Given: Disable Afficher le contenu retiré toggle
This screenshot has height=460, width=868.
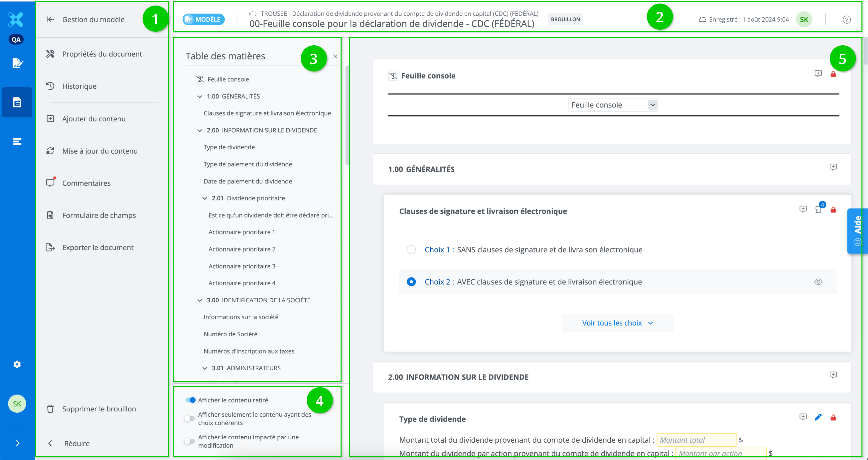Looking at the screenshot, I should 190,400.
